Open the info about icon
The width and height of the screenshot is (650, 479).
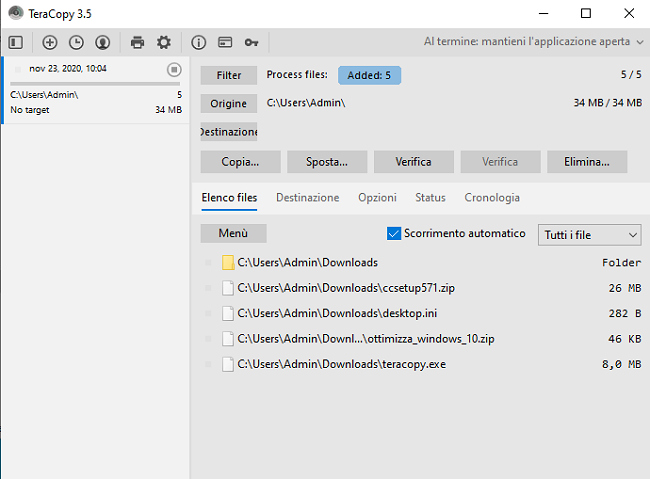pos(198,42)
